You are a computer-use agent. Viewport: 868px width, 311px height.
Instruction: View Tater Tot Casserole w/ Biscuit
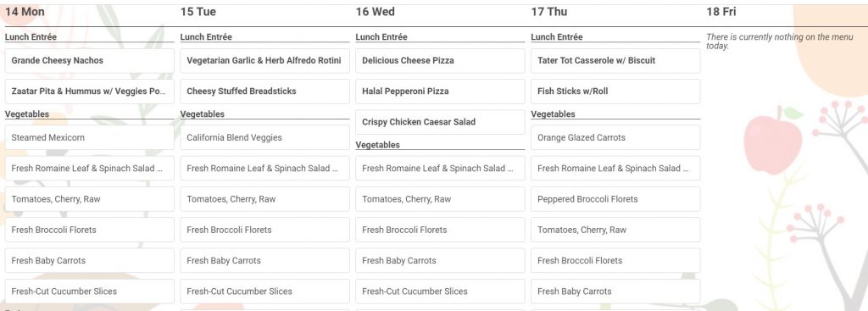[x=615, y=61]
